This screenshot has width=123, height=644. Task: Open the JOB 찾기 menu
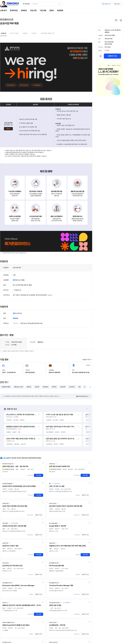click(x=3, y=10)
